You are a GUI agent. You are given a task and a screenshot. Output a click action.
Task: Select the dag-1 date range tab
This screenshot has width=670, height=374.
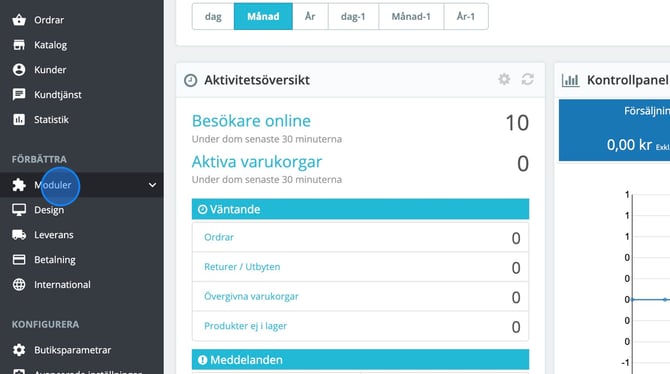353,16
